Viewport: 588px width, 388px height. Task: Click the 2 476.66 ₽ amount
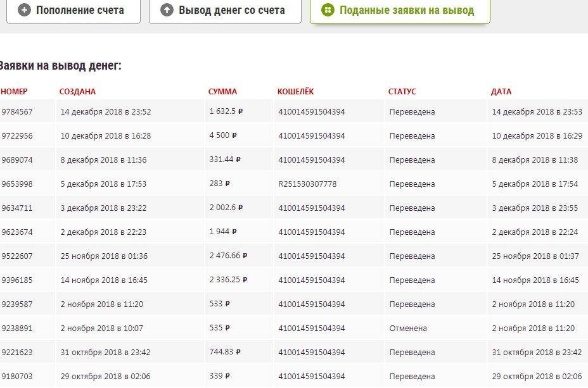228,256
